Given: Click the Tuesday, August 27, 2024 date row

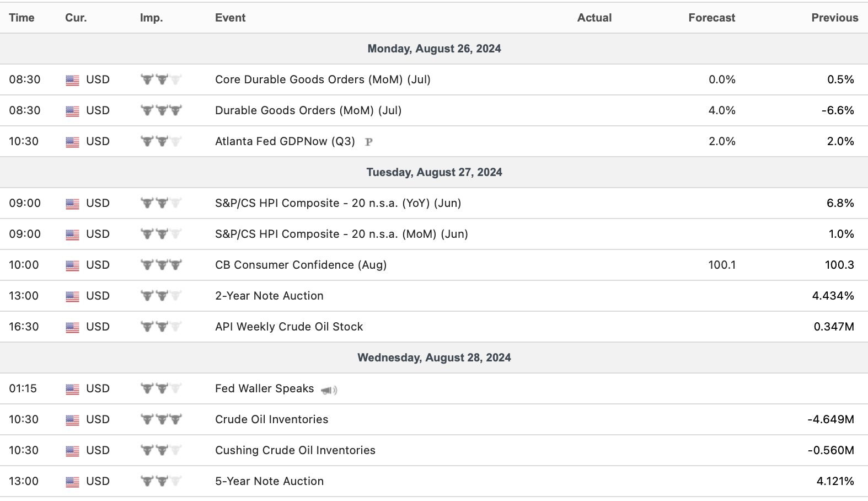Looking at the screenshot, I should (x=434, y=172).
